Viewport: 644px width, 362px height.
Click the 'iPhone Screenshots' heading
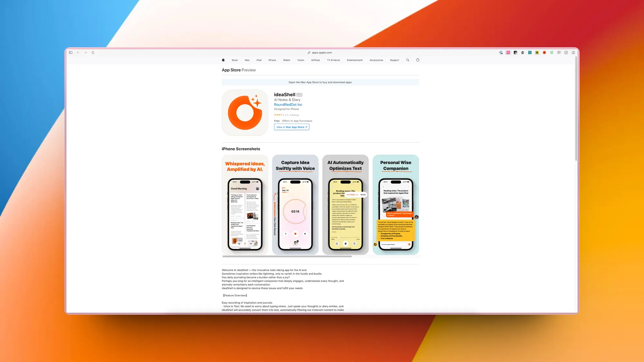[241, 149]
